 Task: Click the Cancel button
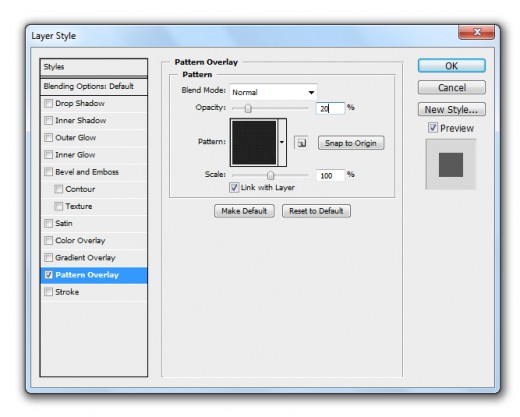[452, 88]
